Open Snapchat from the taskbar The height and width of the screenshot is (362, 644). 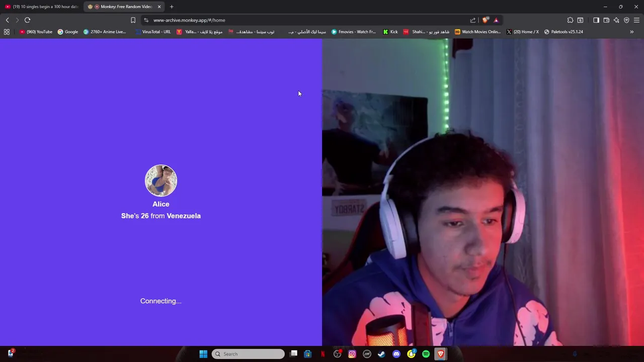411,354
